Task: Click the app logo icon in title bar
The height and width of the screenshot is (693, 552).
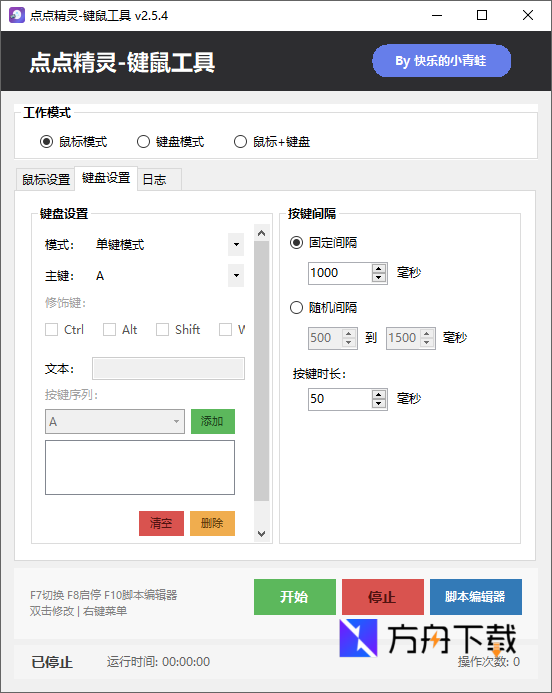Action: point(17,15)
